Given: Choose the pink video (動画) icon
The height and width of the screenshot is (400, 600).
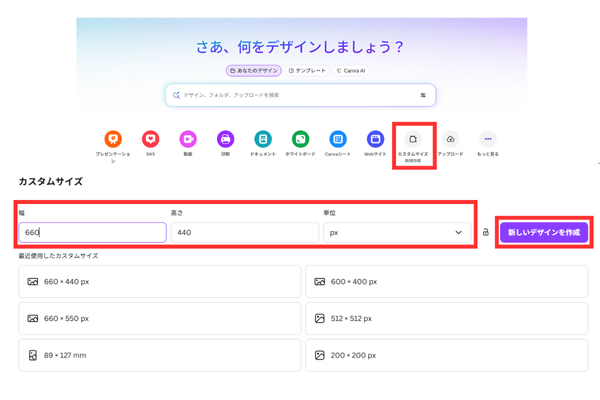Looking at the screenshot, I should click(x=188, y=139).
